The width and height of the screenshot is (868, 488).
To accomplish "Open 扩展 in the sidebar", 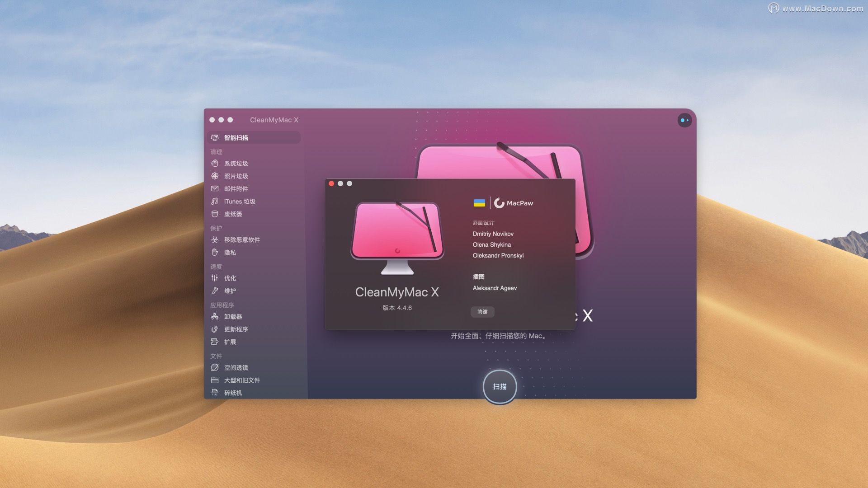I will pos(254,342).
